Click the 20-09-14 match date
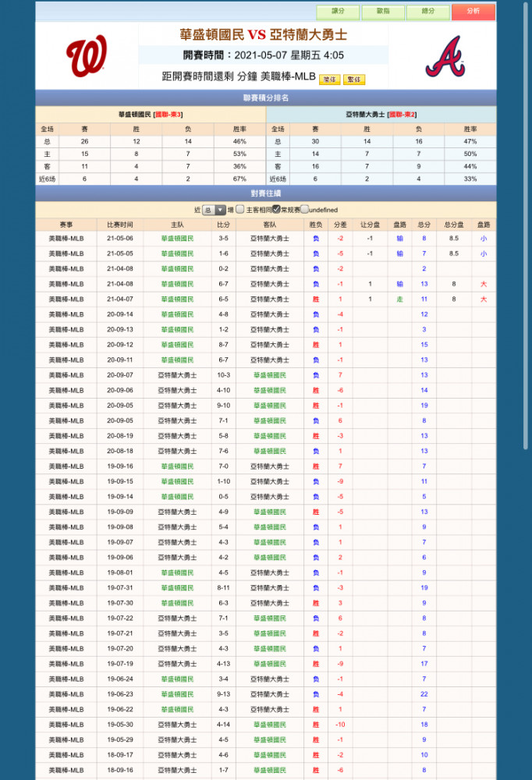 (120, 314)
